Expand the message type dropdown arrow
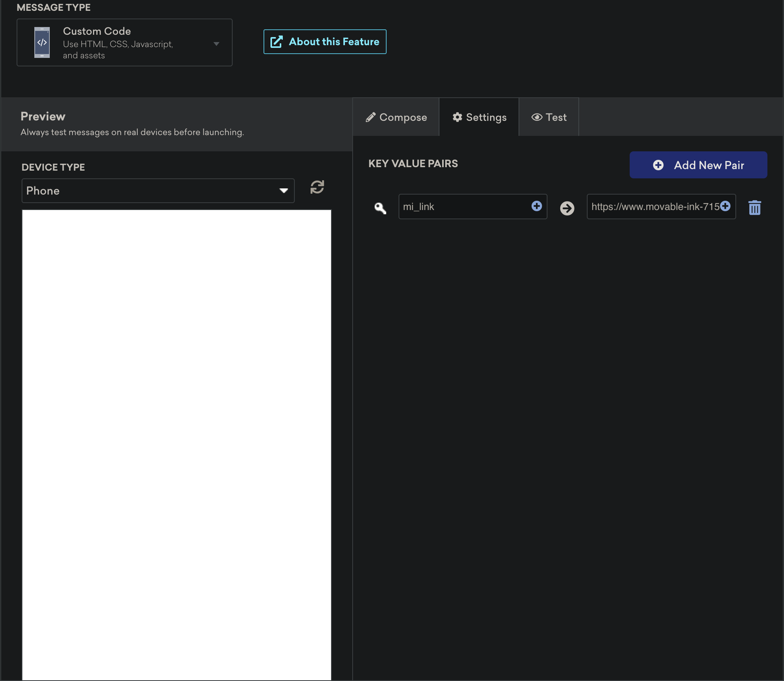The image size is (784, 681). click(217, 42)
